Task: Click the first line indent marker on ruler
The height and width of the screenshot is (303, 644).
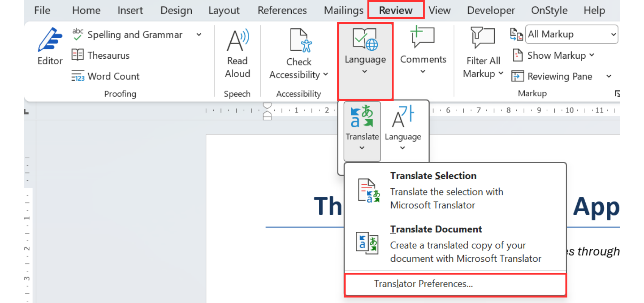Action: (267, 105)
